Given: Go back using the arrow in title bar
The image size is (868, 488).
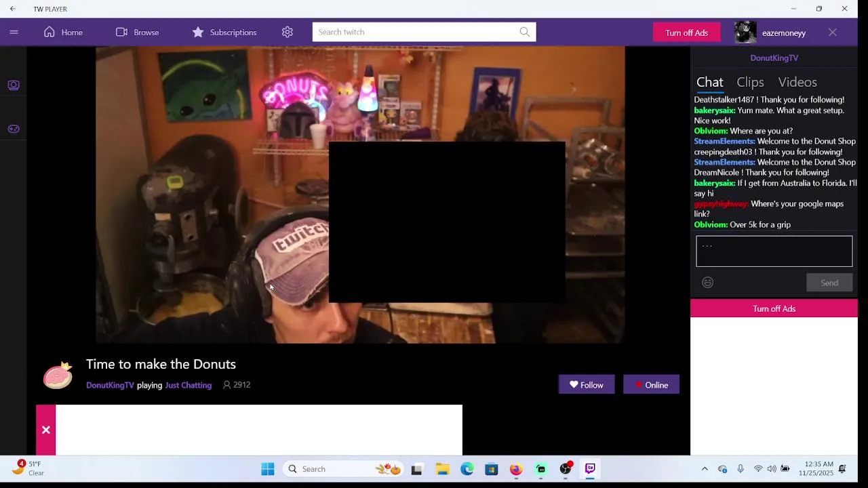Looking at the screenshot, I should (12, 9).
